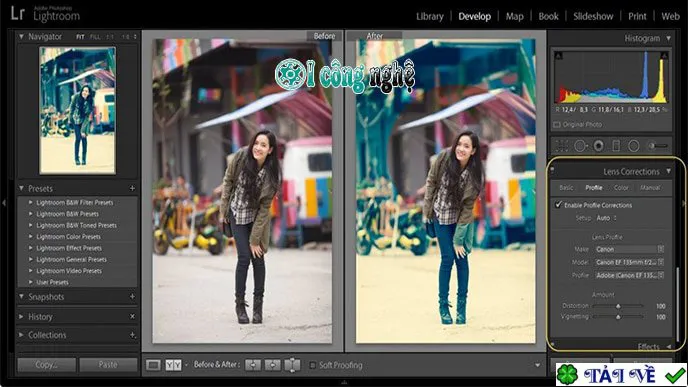Select the Graduated Filter tool
The image size is (688, 387).
coord(616,146)
